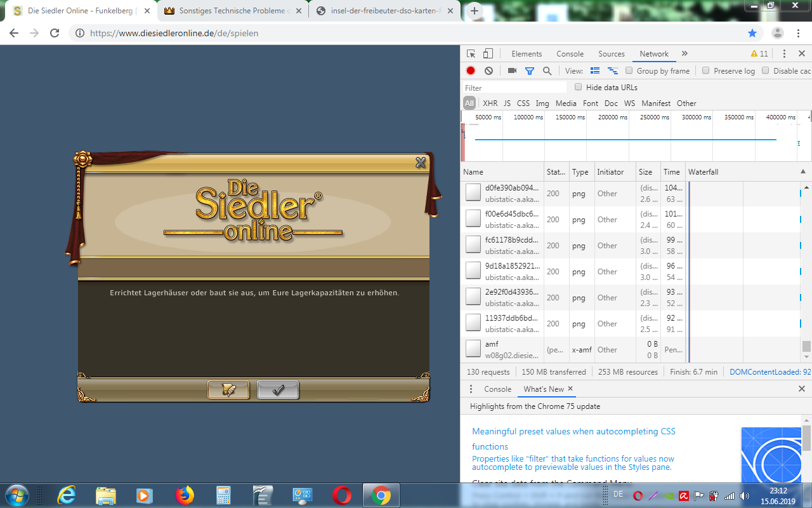Stop recording network log (red circle)

point(471,71)
